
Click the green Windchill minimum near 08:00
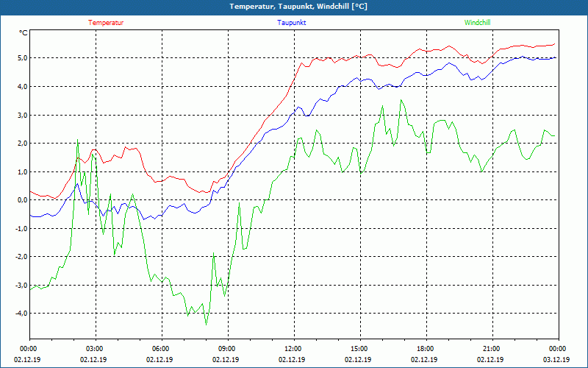tap(206, 325)
